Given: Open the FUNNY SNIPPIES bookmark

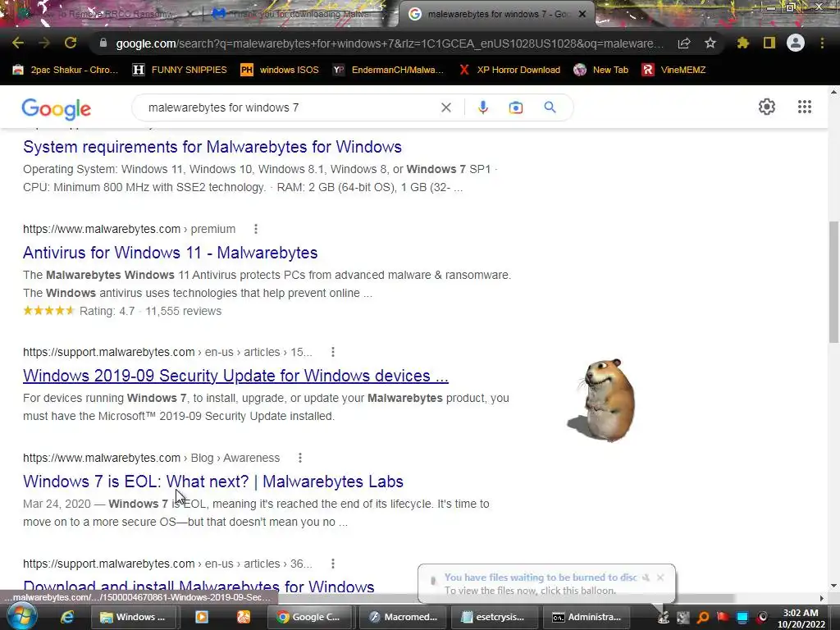Looking at the screenshot, I should (x=180, y=70).
